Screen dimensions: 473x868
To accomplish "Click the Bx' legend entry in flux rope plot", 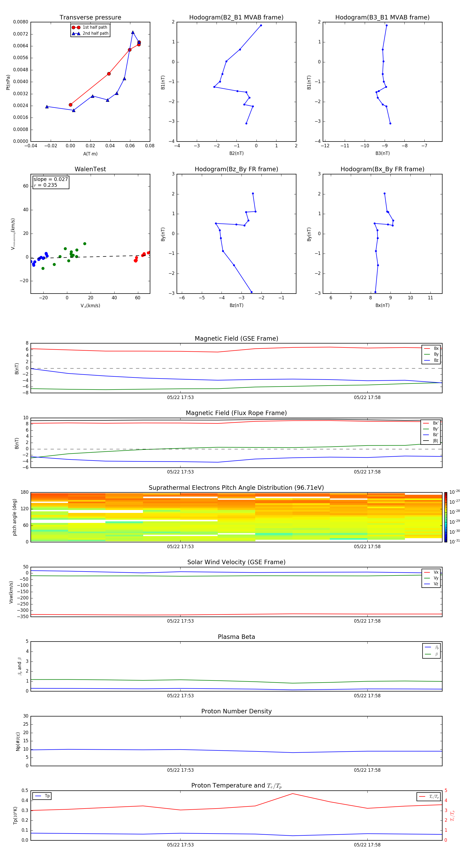I will (431, 423).
